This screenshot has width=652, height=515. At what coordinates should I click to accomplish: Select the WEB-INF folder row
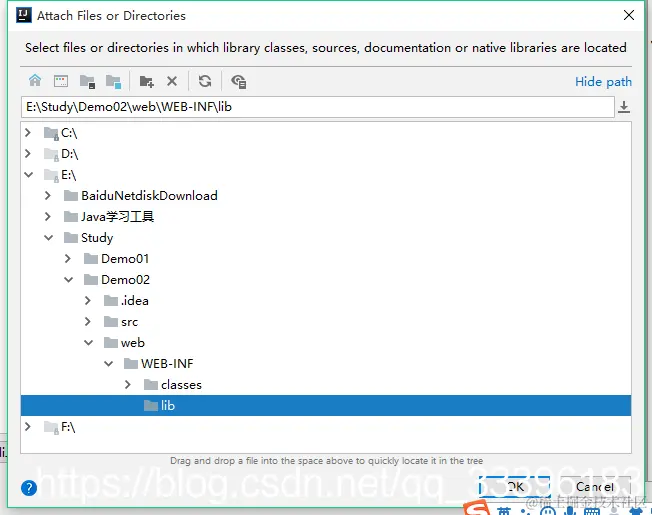point(326,363)
